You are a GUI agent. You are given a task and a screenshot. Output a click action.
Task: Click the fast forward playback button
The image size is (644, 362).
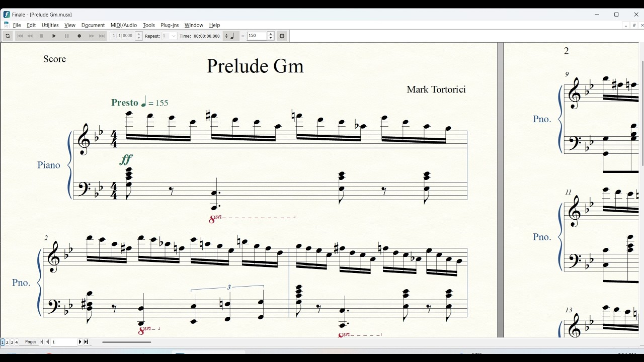92,36
